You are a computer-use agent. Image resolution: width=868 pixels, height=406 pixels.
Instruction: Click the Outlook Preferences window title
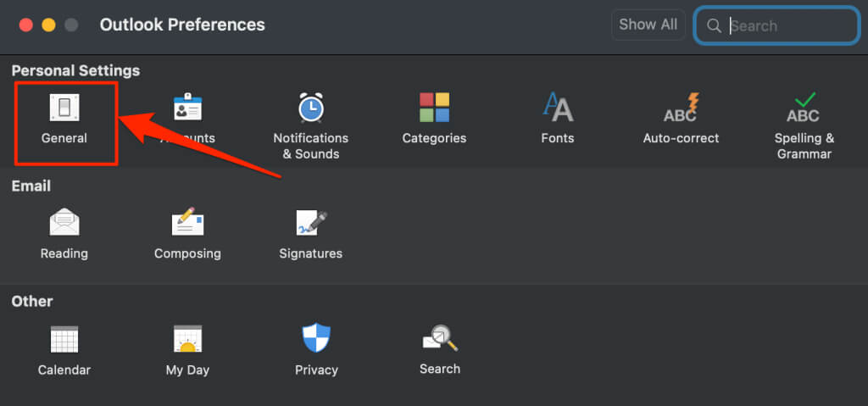tap(182, 25)
